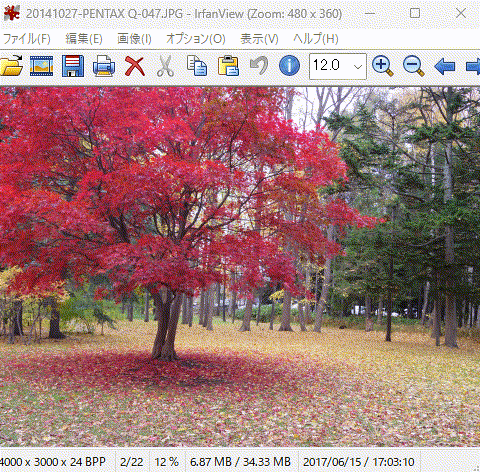Go to previous image with left arrow
Screen dimensions: 480x472
pyautogui.click(x=445, y=66)
